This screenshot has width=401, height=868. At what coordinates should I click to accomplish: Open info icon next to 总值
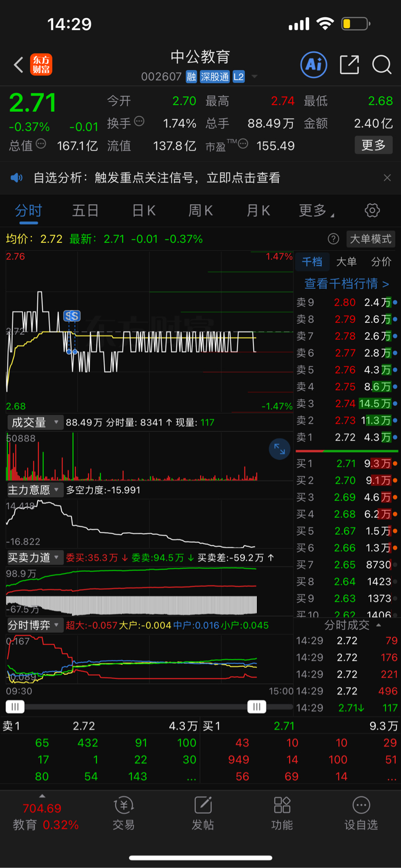41,144
